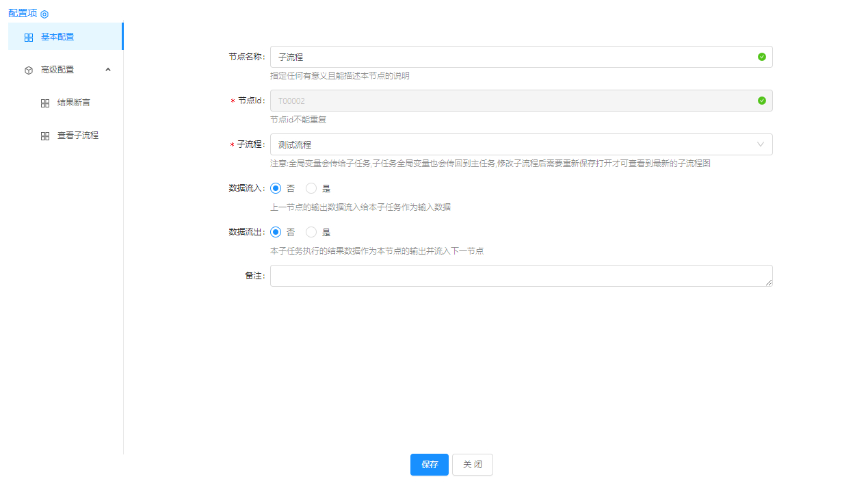This screenshot has height=490, width=868.
Task: Select 否 for 数据流出
Action: coord(276,232)
